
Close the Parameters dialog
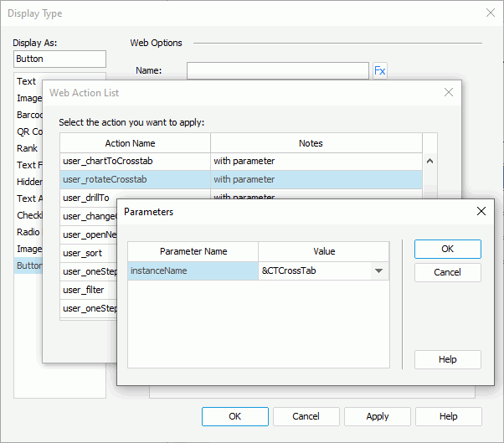(481, 212)
